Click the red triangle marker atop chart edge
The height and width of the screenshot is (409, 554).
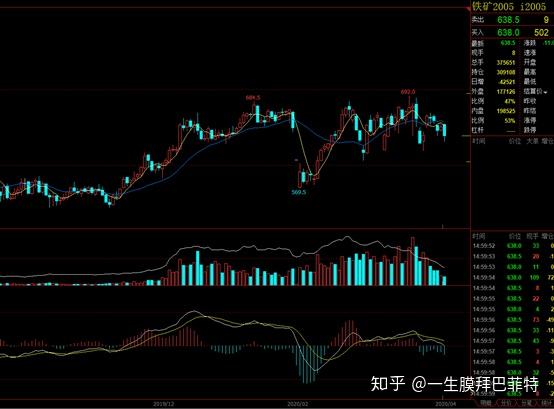coord(468,9)
